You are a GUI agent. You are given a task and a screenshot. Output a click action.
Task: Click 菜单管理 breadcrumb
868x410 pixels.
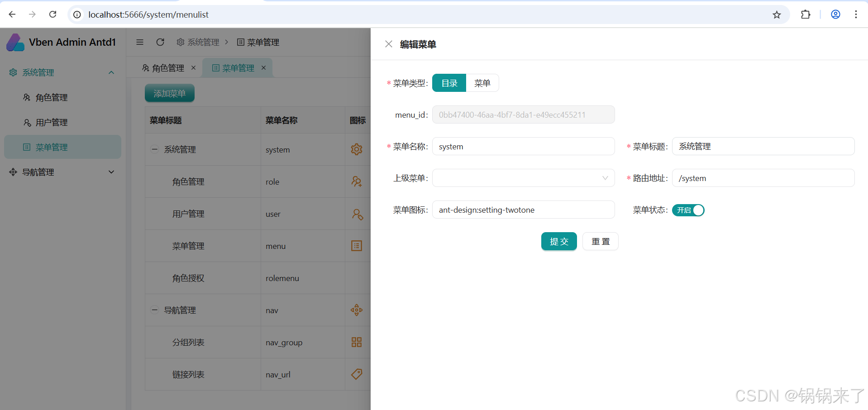pos(258,42)
